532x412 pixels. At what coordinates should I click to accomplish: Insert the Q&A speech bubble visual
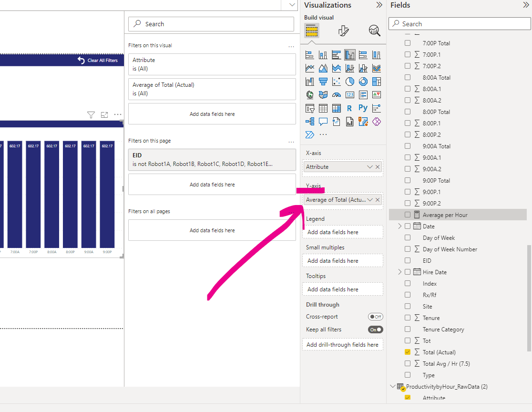[323, 122]
